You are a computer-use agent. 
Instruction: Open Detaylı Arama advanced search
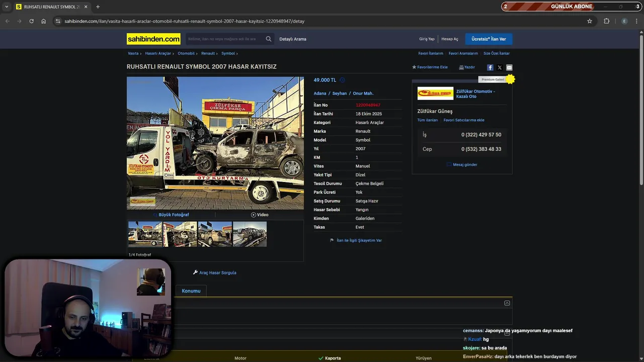tap(293, 39)
